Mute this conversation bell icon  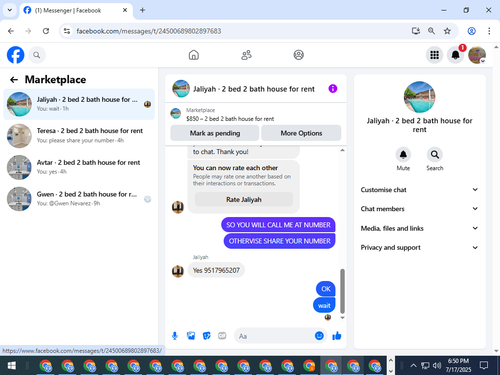pyautogui.click(x=403, y=155)
